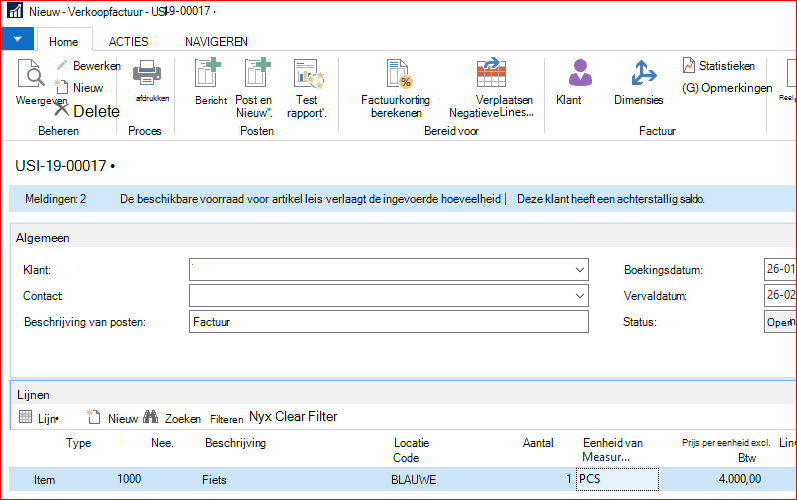
Task: Click the Item type cell
Action: coord(44,480)
